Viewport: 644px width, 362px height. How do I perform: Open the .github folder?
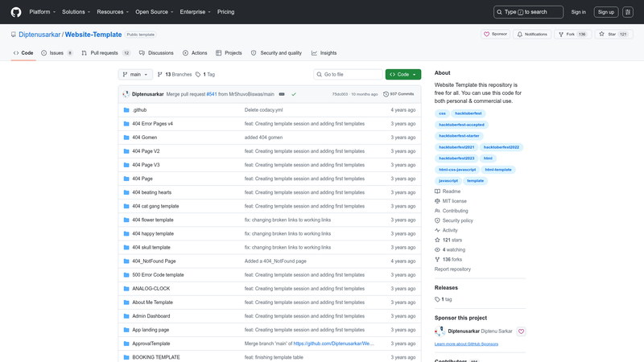(x=139, y=110)
